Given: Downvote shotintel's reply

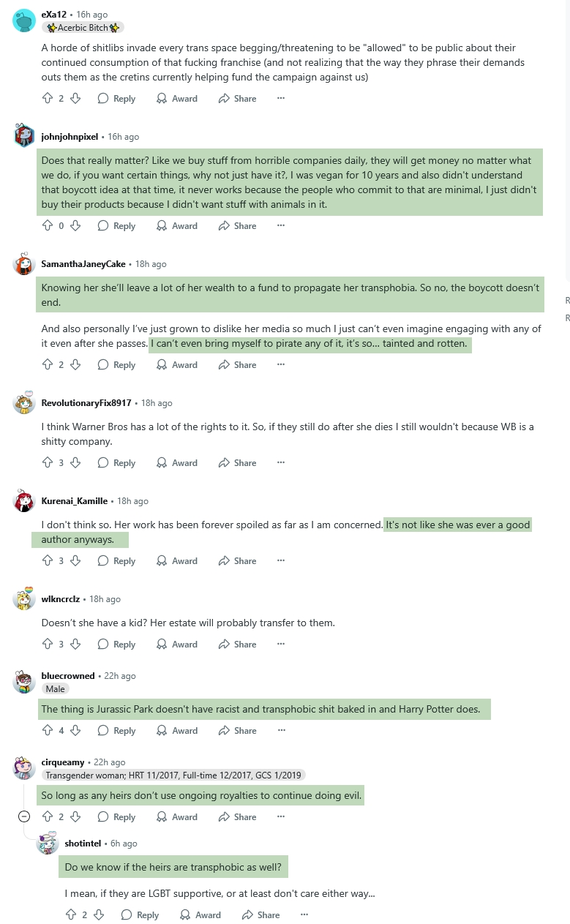Looking at the screenshot, I should 98,914.
